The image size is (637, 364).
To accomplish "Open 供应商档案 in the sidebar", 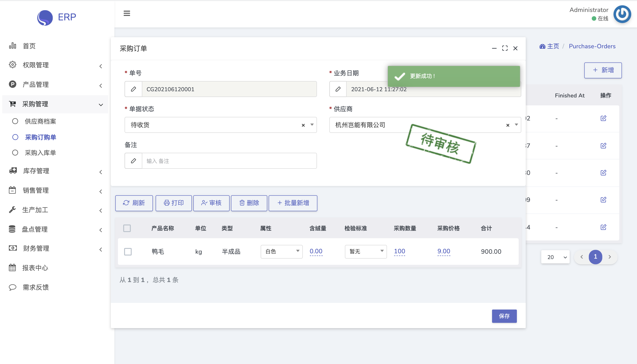I will [x=40, y=121].
